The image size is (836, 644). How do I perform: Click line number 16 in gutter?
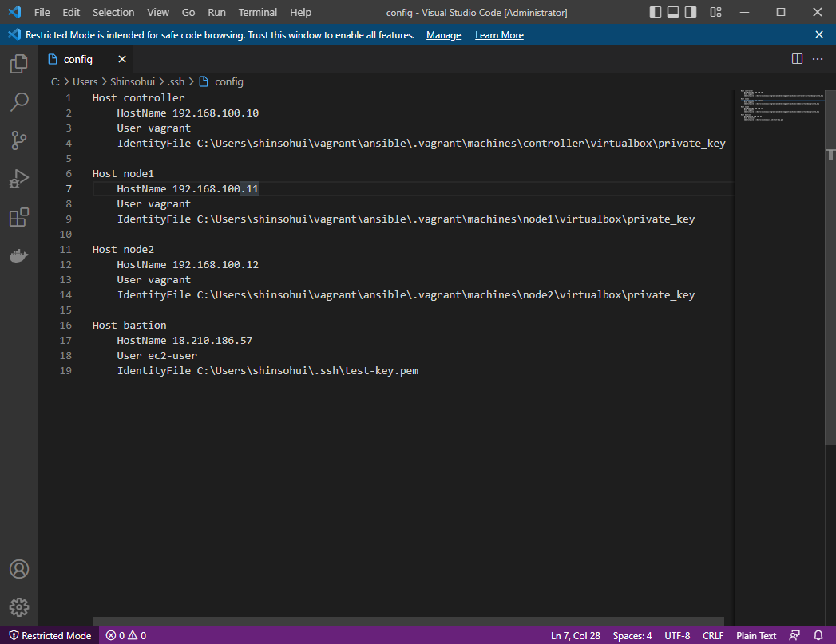[x=65, y=326]
